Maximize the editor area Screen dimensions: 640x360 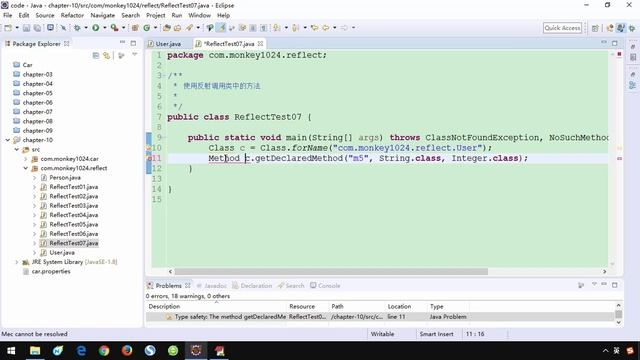tap(615, 43)
